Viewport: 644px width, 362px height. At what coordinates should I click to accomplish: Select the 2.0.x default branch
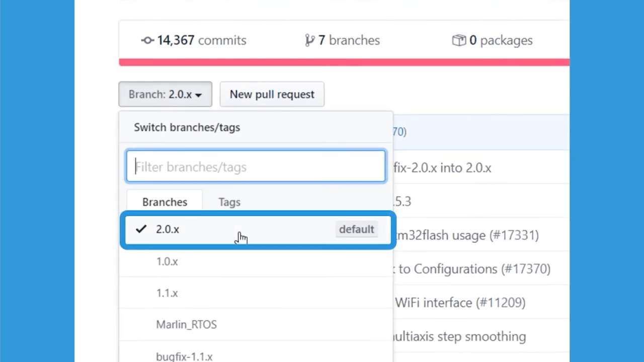pos(258,230)
